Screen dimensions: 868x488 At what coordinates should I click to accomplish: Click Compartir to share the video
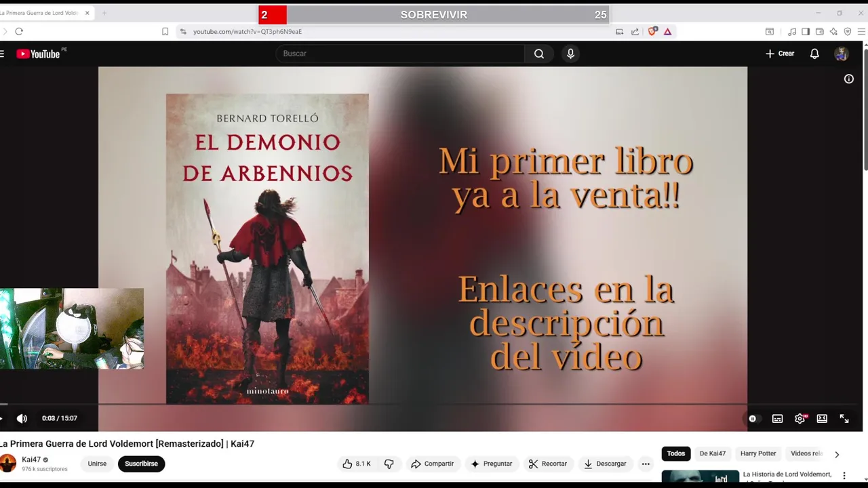[x=432, y=464]
